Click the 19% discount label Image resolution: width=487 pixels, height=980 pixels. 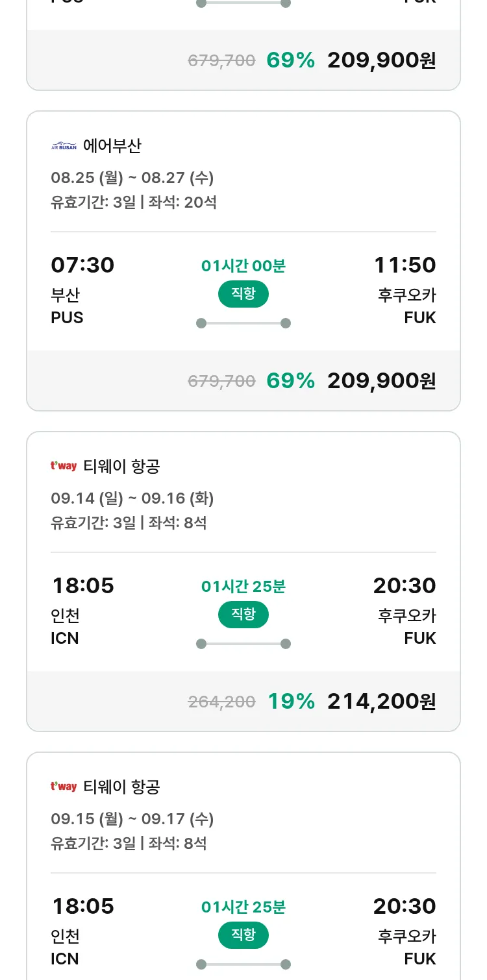tap(291, 701)
